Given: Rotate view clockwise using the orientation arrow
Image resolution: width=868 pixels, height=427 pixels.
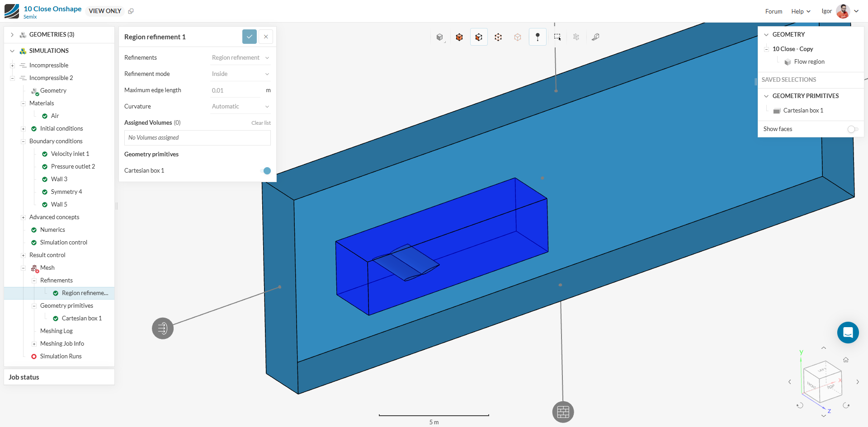Looking at the screenshot, I should coord(846,405).
